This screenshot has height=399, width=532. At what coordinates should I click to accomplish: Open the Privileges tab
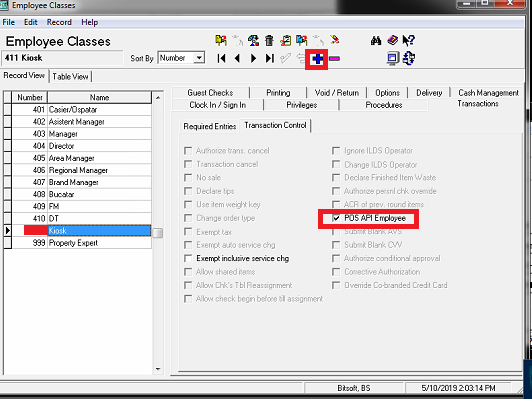point(301,105)
